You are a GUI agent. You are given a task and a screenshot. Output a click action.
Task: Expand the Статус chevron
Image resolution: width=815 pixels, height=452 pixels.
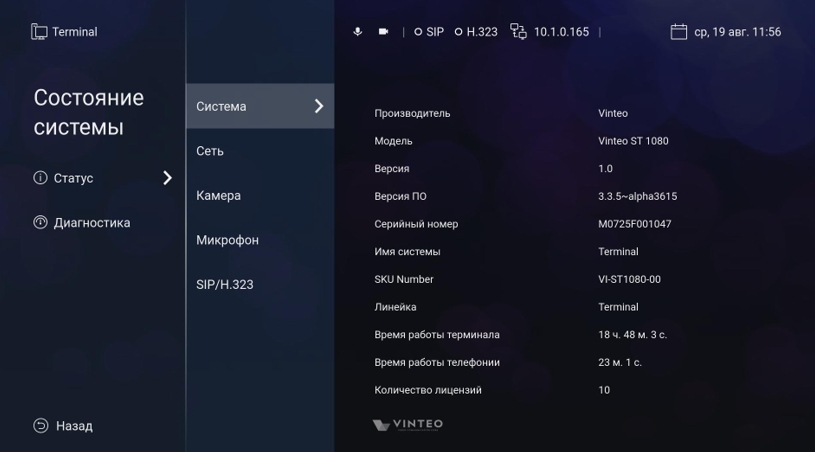coord(167,178)
